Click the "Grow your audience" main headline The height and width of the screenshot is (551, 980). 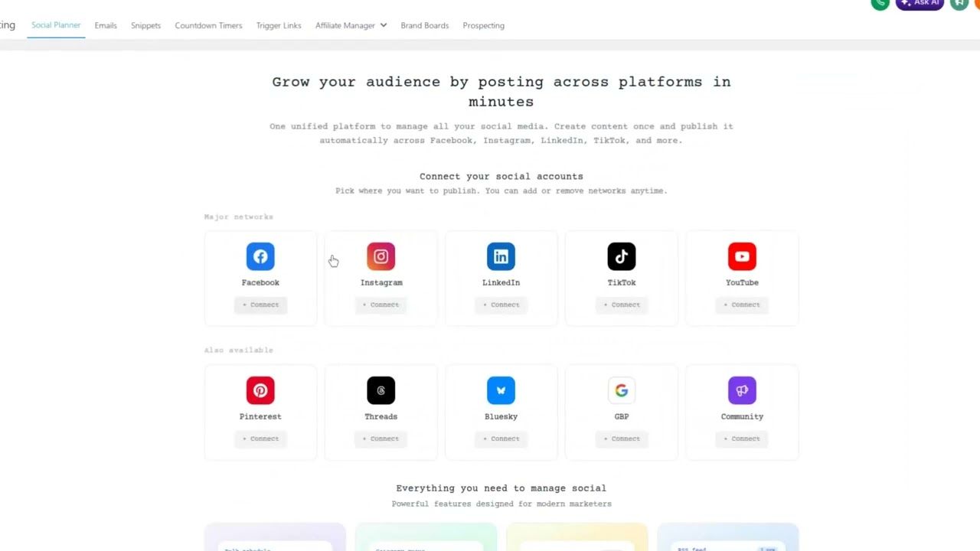click(x=501, y=91)
